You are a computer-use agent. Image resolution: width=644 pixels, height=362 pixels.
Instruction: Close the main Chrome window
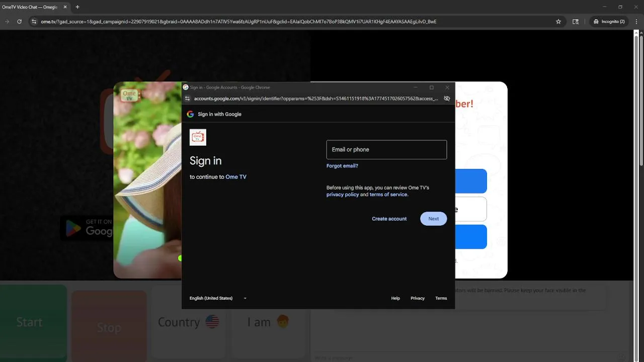(x=636, y=7)
